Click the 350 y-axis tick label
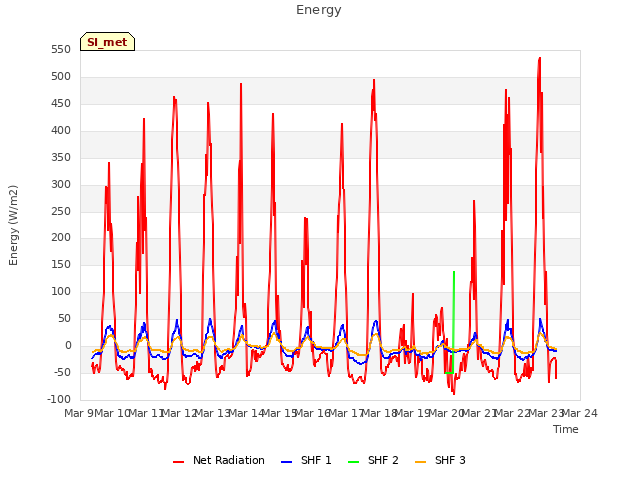 point(61,158)
